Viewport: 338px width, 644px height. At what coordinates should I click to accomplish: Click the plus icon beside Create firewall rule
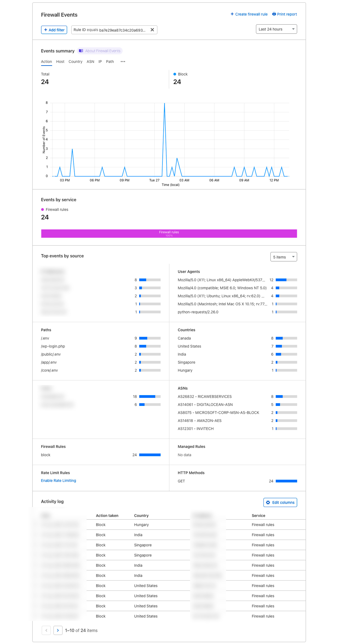point(232,14)
